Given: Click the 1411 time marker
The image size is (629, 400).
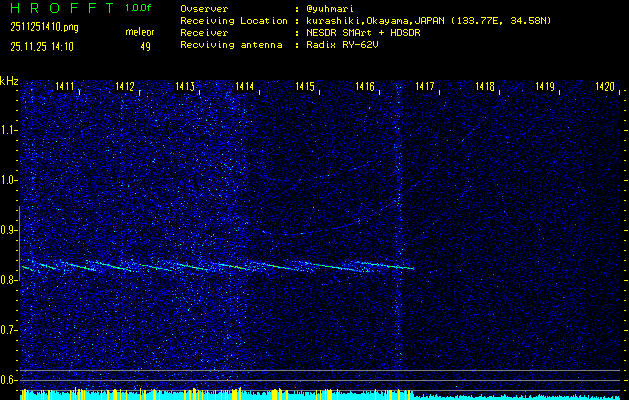Looking at the screenshot, I should coord(64,88).
